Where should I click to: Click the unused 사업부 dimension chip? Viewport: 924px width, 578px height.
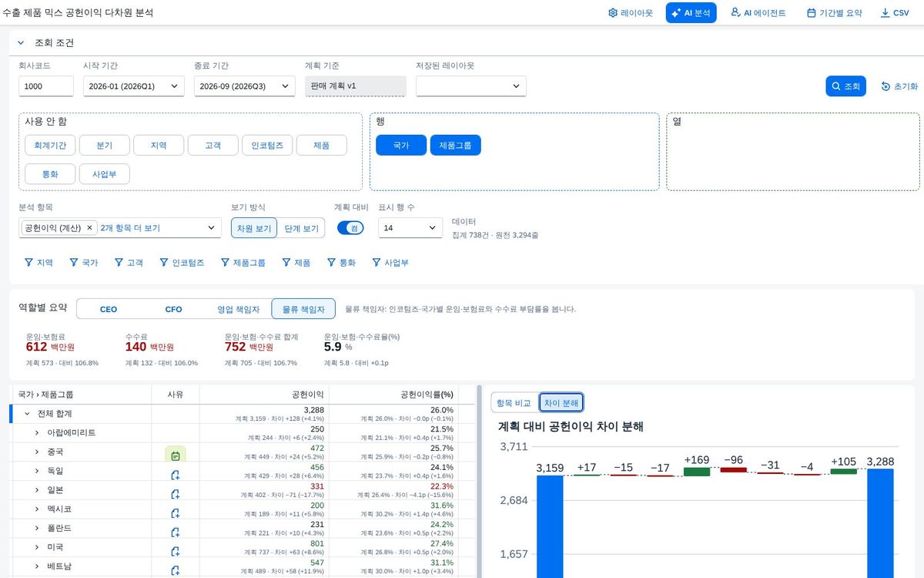[x=105, y=174]
